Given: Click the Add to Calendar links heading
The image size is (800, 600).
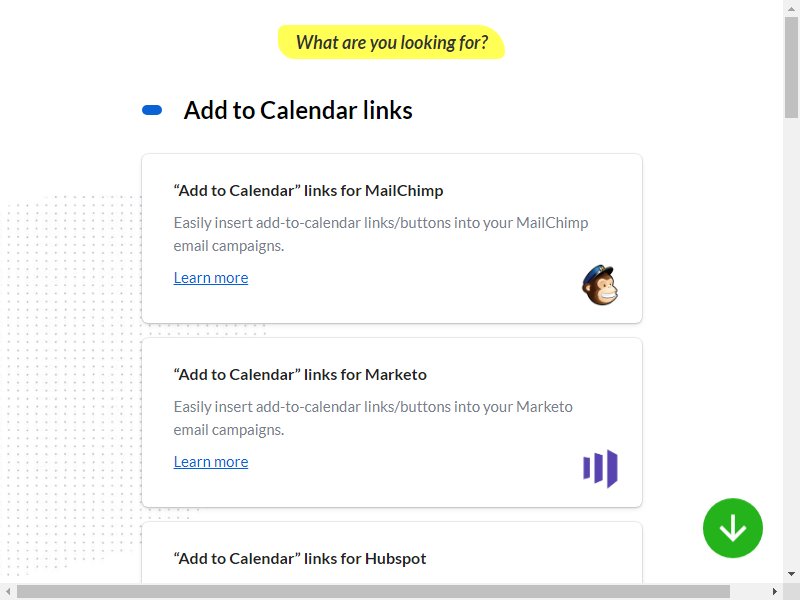Looking at the screenshot, I should 298,110.
